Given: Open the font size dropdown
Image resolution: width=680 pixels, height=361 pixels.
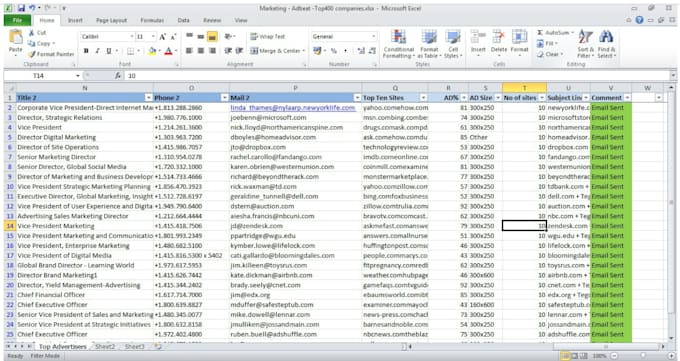Looking at the screenshot, I should (153, 37).
